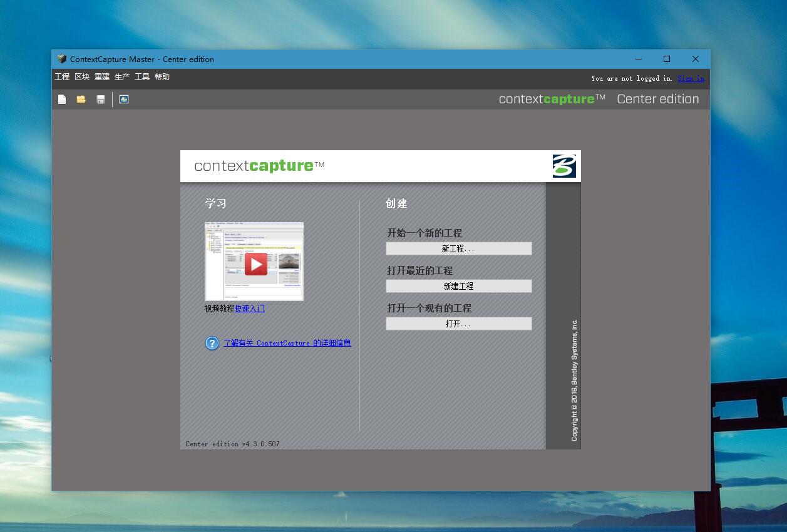Click the 打开... button
The width and height of the screenshot is (787, 532).
coord(459,324)
